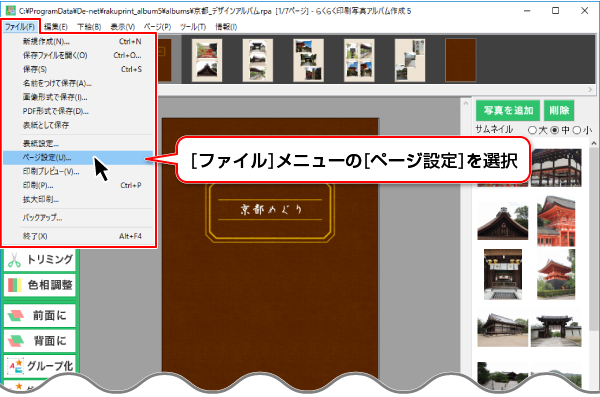Select the plain brown back cover thumbnail
The height and width of the screenshot is (397, 600).
(461, 60)
